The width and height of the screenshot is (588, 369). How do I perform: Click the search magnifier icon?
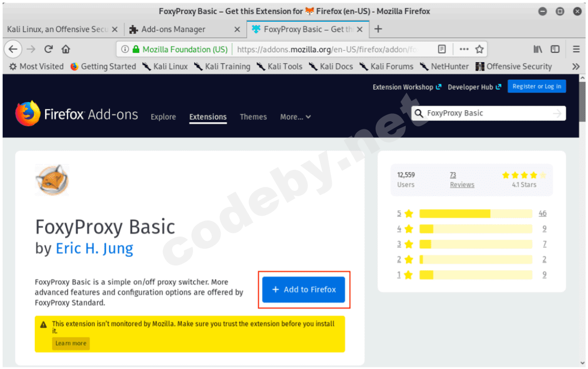pyautogui.click(x=419, y=113)
